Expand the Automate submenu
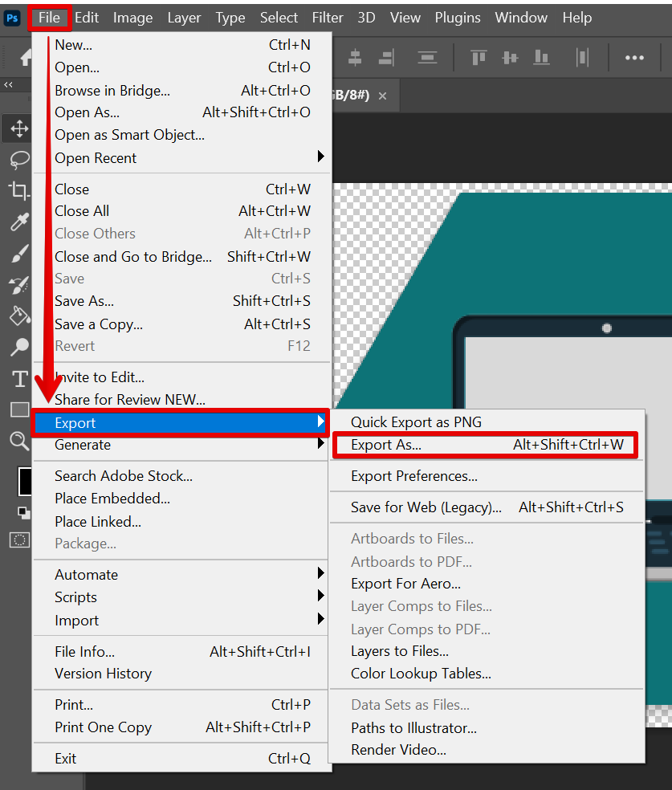This screenshot has height=790, width=672. coord(161,574)
